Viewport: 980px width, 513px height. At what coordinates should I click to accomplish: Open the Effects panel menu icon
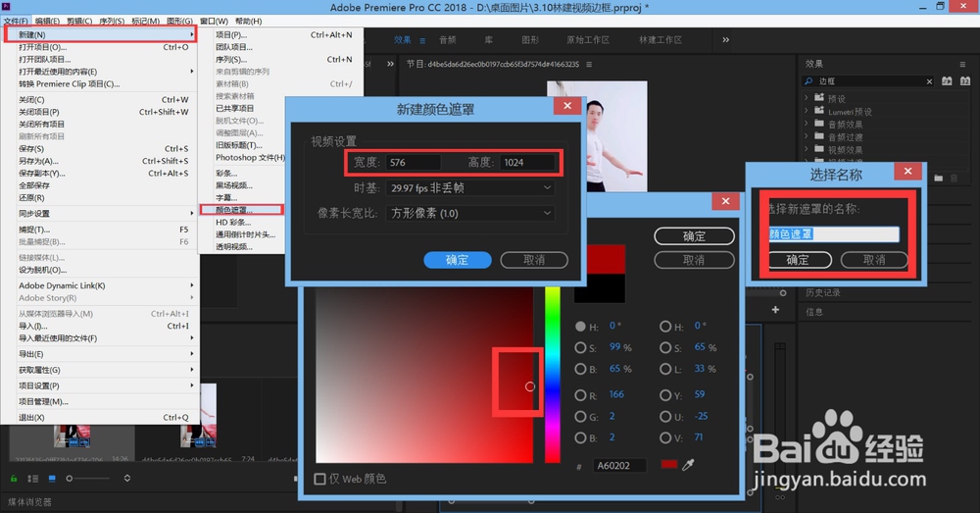tap(962, 64)
